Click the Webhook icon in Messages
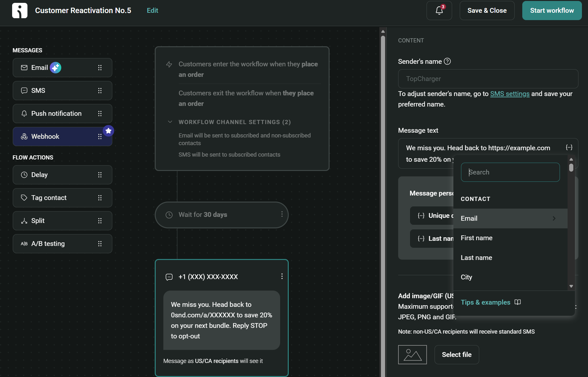The width and height of the screenshot is (588, 377). point(24,137)
